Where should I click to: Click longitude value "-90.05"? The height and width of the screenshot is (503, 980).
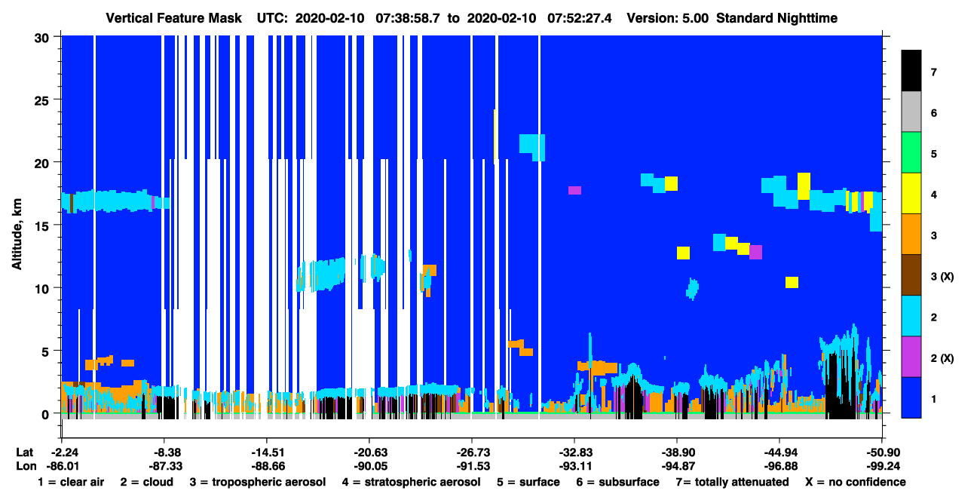pos(369,467)
